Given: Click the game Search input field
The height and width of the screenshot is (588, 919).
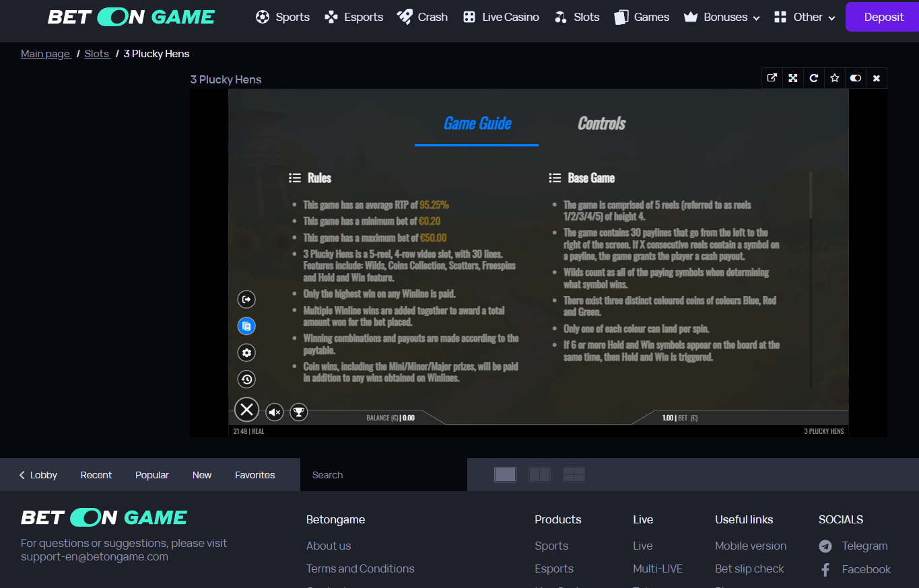Looking at the screenshot, I should [x=384, y=475].
